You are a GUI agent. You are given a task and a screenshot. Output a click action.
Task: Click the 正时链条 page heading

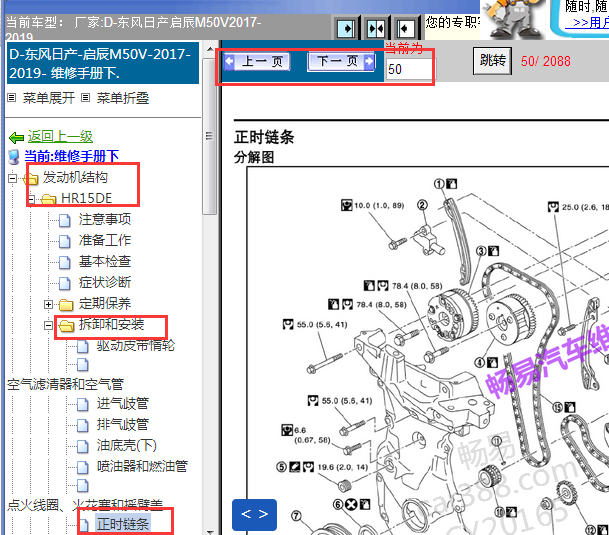click(x=264, y=137)
